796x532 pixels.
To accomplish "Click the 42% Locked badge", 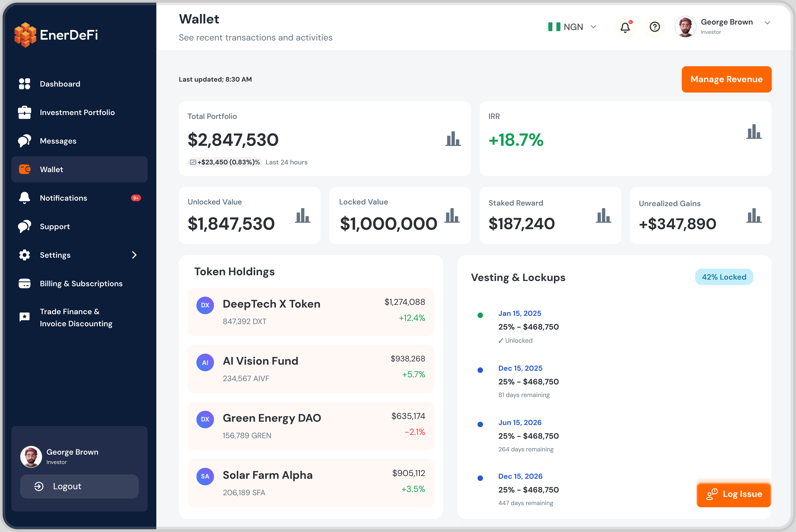I will pos(724,277).
